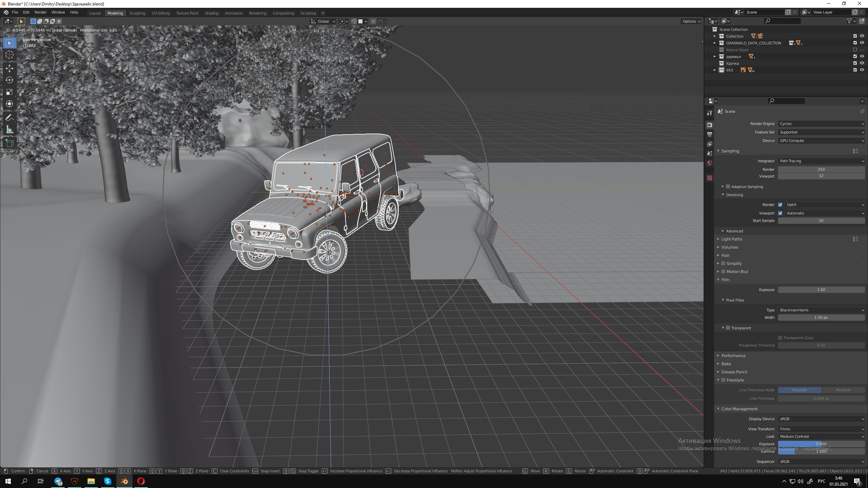Select the Move tool
868x488 pixels.
(9, 68)
